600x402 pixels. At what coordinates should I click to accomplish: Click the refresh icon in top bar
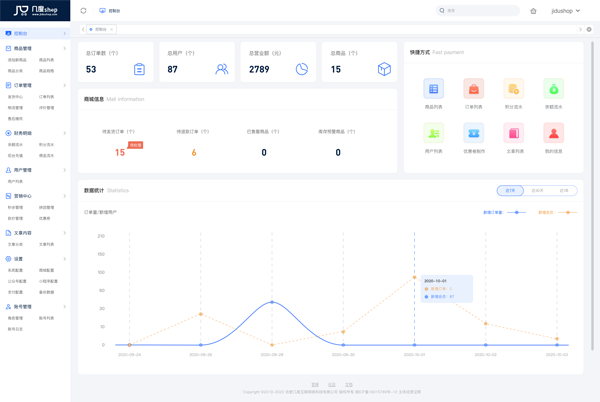pyautogui.click(x=83, y=11)
